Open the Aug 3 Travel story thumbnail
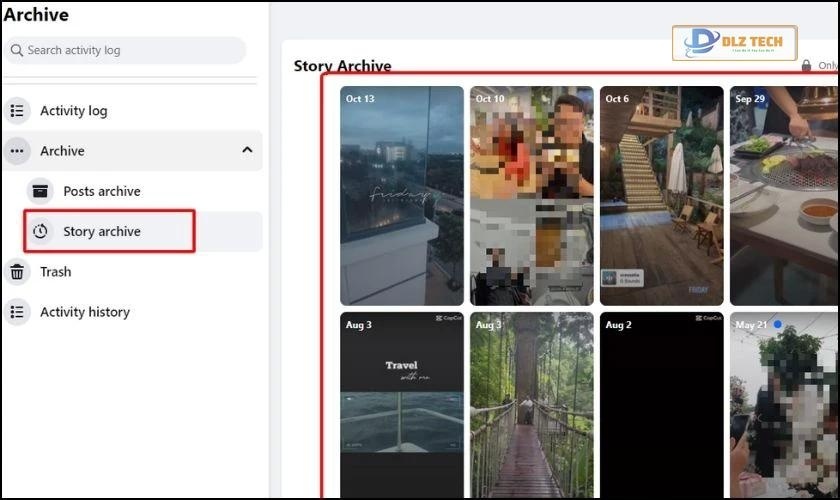The image size is (840, 500). [x=402, y=405]
